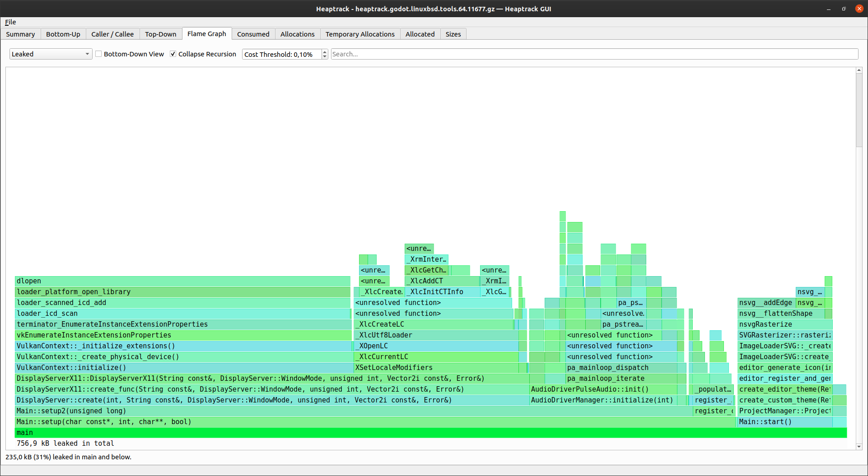Open the Temporary Allocations tab
This screenshot has width=868, height=476.
tap(360, 34)
